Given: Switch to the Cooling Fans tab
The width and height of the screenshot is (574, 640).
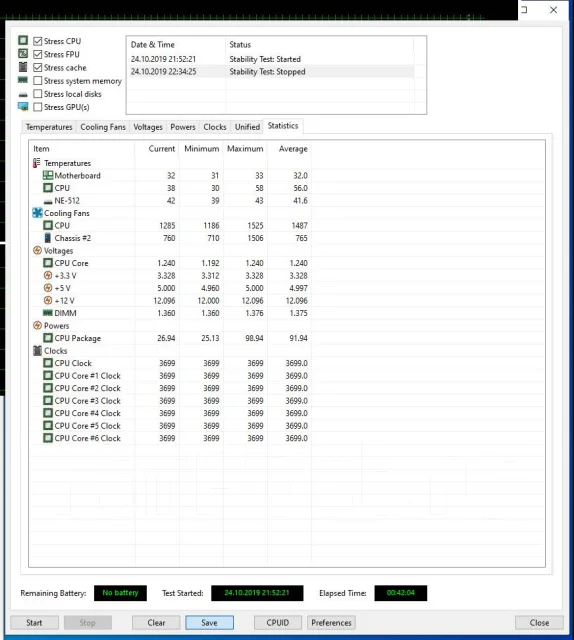Looking at the screenshot, I should [x=103, y=127].
